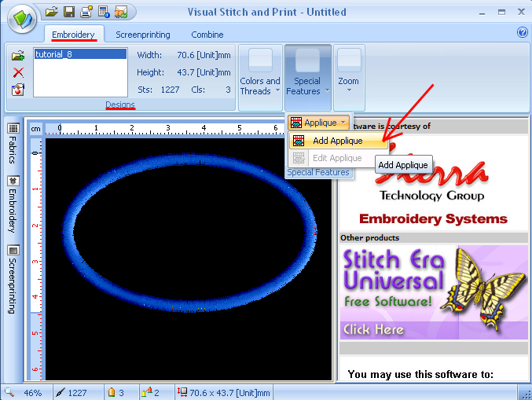532x400 pixels.
Task: Open the Fabrics vertical side tab
Action: coord(13,143)
